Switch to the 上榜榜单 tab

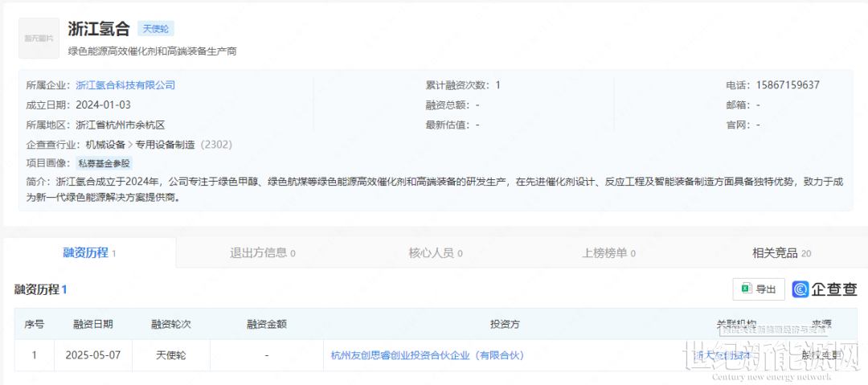coord(609,253)
